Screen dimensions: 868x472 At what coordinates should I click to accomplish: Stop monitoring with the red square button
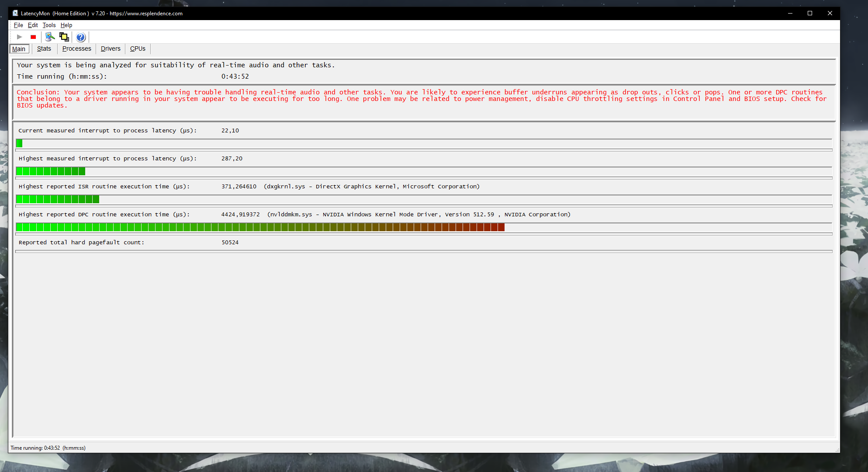coord(33,37)
